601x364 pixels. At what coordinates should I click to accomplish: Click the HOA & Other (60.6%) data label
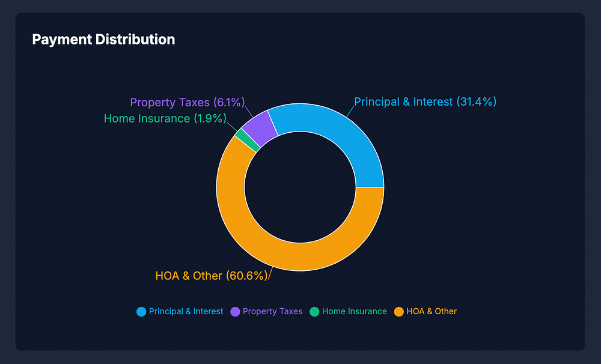pos(211,276)
